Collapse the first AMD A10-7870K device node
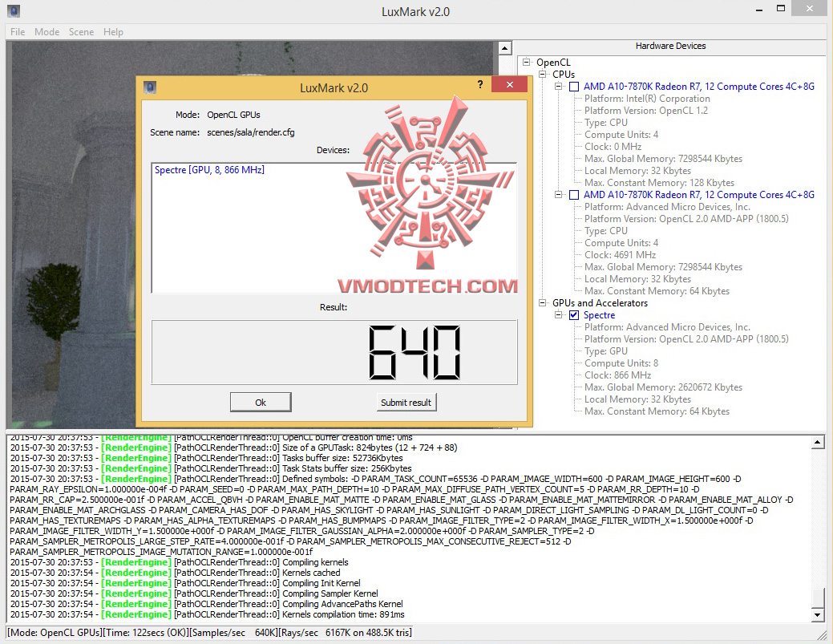833x644 pixels. (x=558, y=86)
